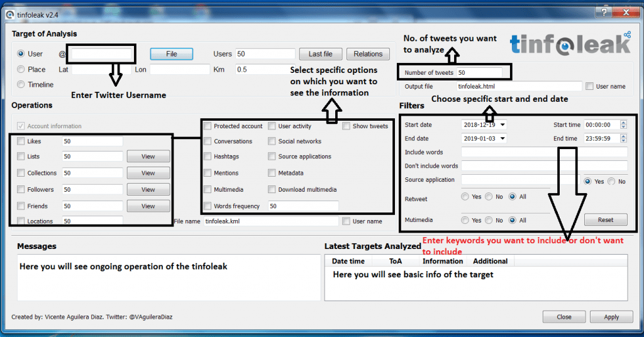
Task: Click the Twitter username input field
Action: (101, 54)
